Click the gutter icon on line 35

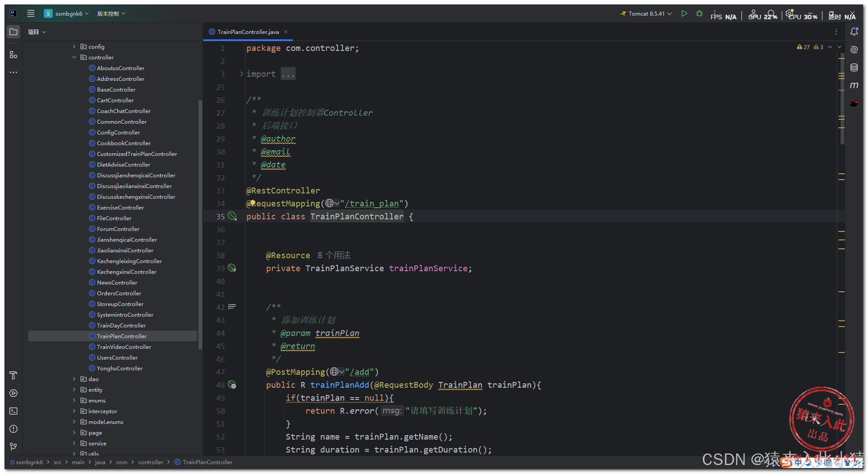(x=232, y=216)
